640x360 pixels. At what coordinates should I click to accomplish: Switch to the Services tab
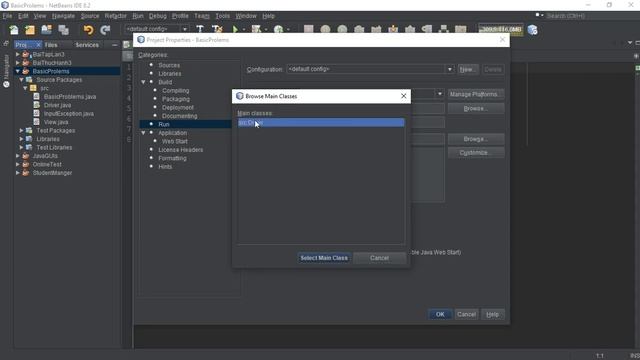click(87, 45)
